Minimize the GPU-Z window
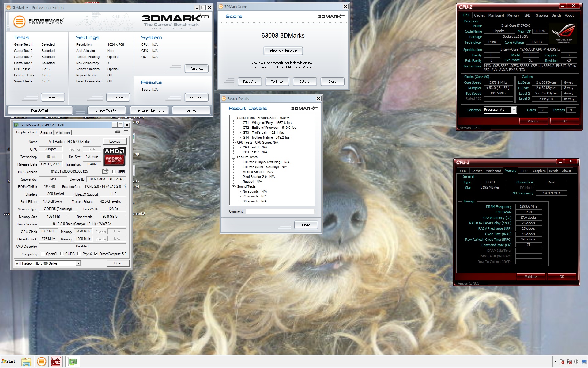The width and height of the screenshot is (588, 368). (114, 125)
